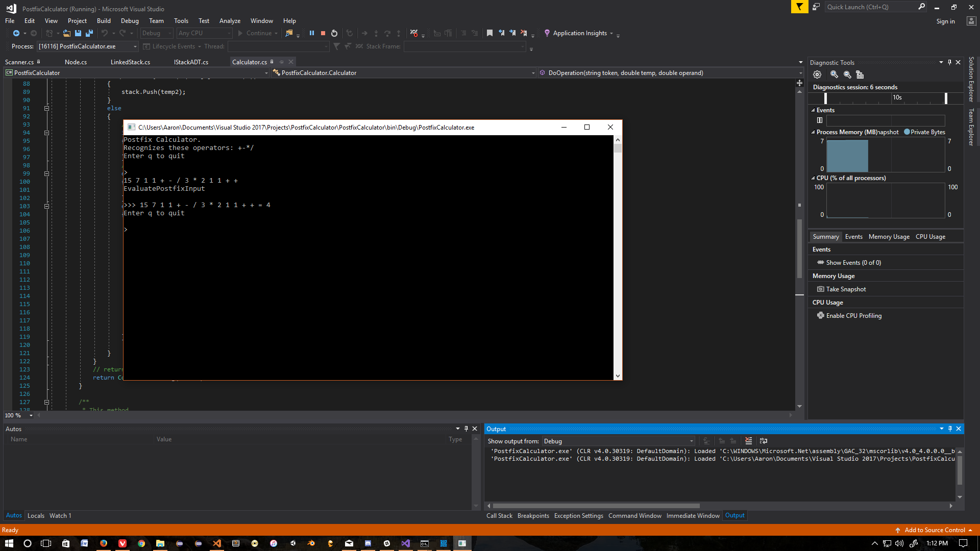980x551 pixels.
Task: Restart the debugging session
Action: click(334, 33)
